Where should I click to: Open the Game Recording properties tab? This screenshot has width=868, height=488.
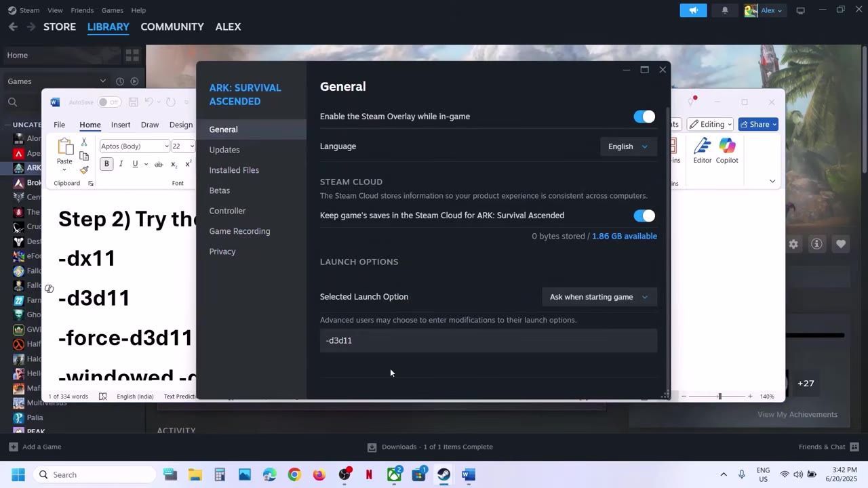click(239, 231)
